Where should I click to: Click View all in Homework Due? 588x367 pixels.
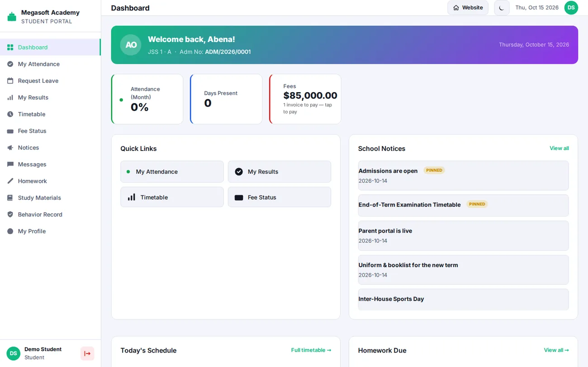[556, 350]
